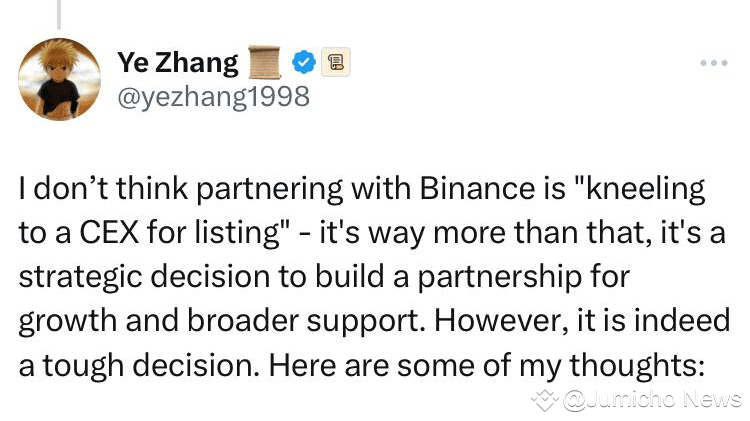Click the Ye Zhang display name
The image size is (750, 421).
(178, 63)
